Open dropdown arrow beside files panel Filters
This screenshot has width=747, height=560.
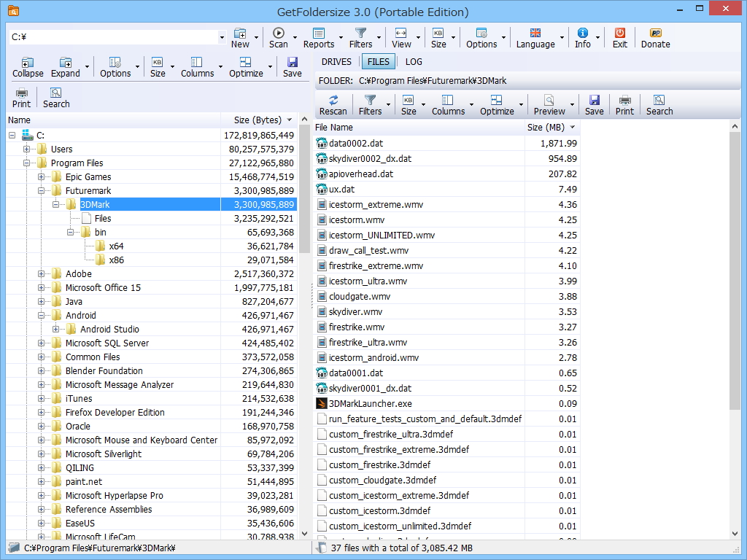388,105
